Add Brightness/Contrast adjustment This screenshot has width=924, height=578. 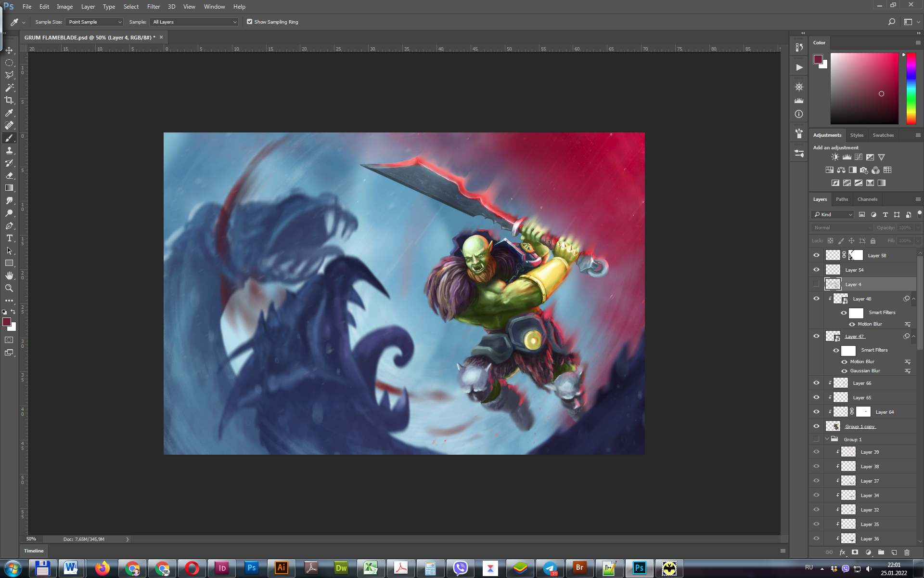click(x=835, y=157)
